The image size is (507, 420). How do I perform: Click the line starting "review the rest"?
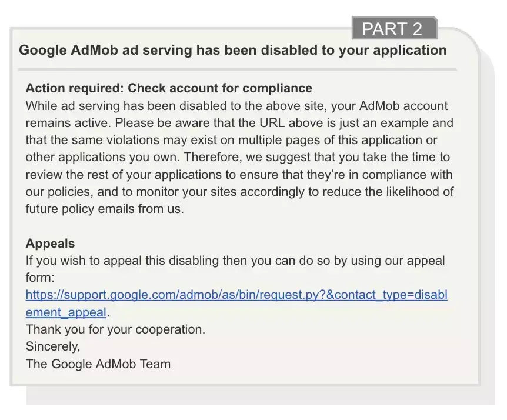pos(239,175)
